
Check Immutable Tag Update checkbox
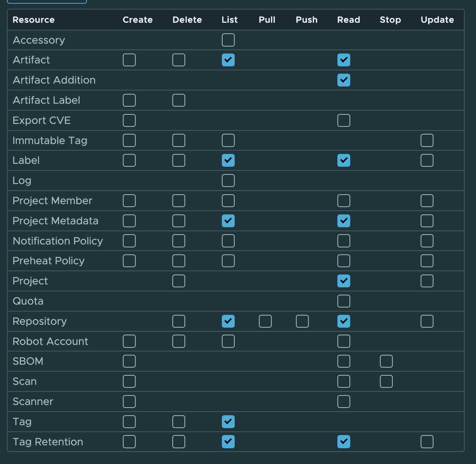[427, 140]
